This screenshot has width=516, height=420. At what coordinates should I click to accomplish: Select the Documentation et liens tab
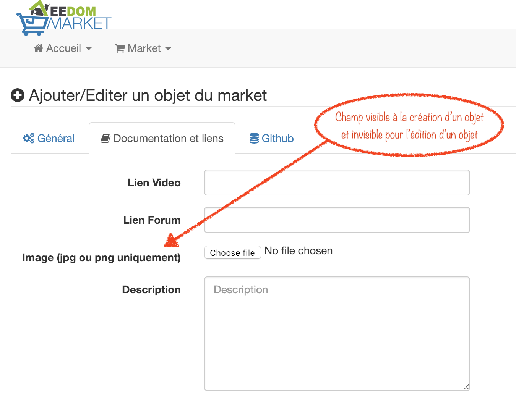162,138
